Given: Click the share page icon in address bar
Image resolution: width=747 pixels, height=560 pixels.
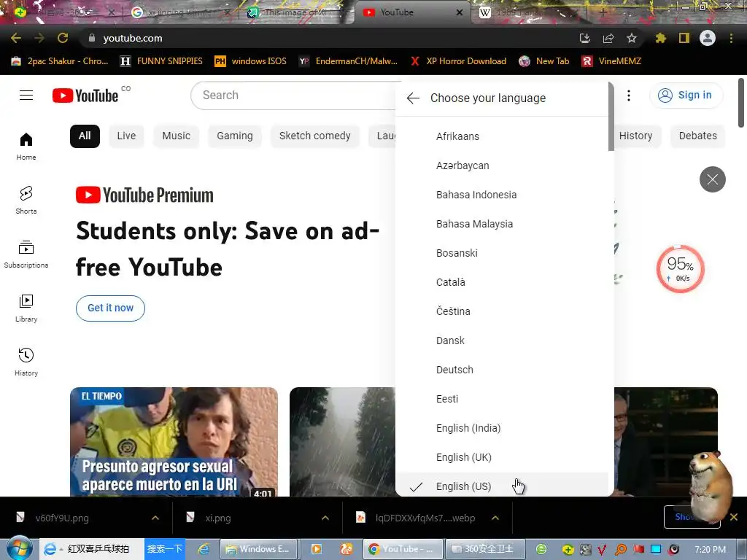Looking at the screenshot, I should (x=608, y=38).
